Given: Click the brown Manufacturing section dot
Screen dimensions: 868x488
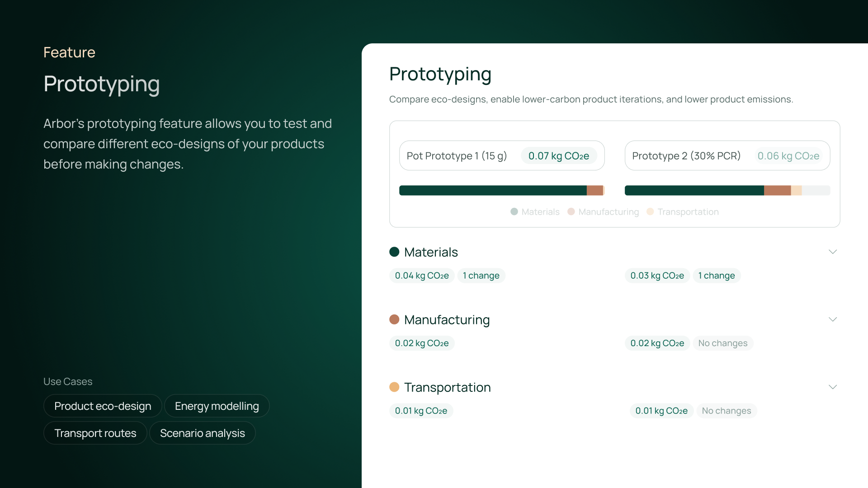Looking at the screenshot, I should click(x=394, y=319).
